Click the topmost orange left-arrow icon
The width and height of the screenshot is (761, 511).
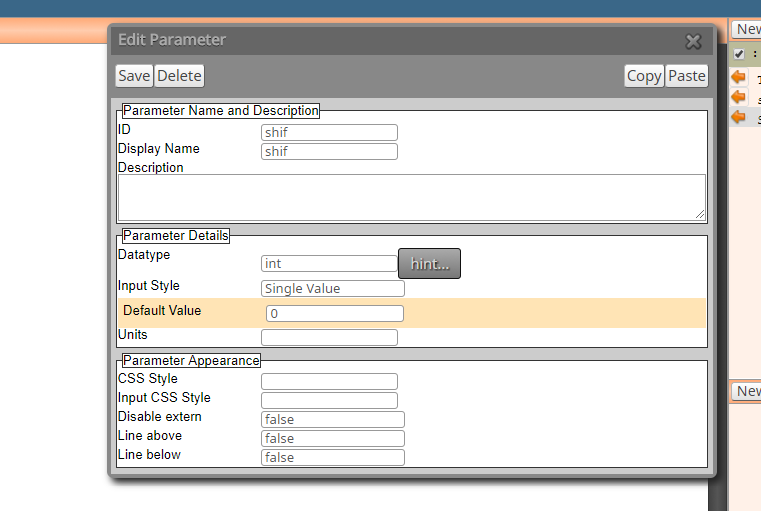pos(739,77)
